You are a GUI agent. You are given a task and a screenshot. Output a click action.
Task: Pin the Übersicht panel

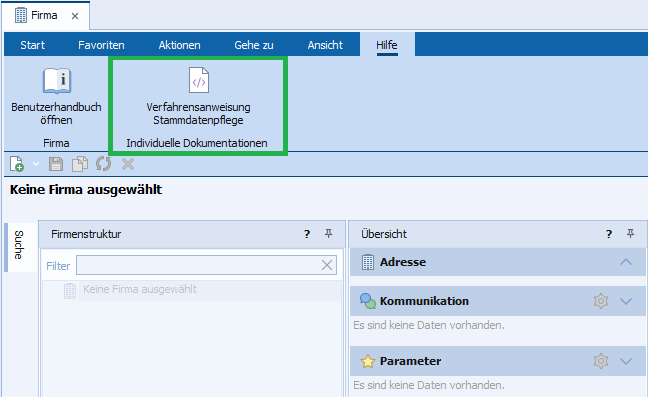pos(630,234)
